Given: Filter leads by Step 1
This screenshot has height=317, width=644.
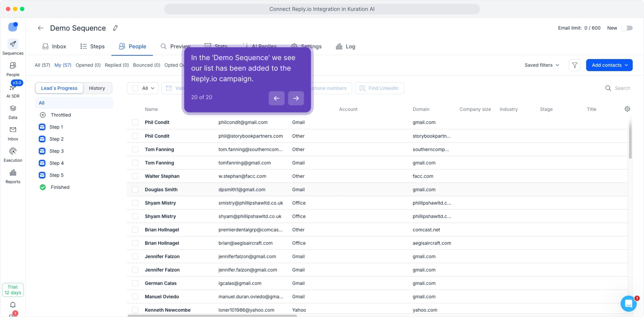Looking at the screenshot, I should pos(51,127).
